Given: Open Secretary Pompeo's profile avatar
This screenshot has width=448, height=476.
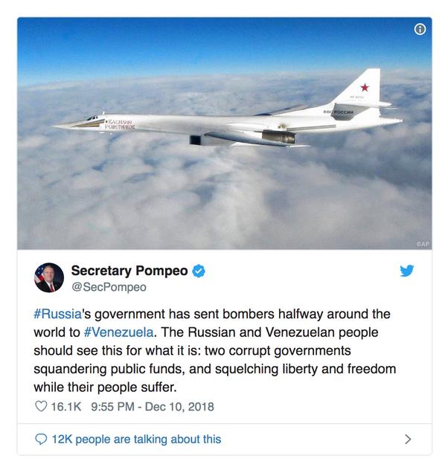Looking at the screenshot, I should click(49, 277).
